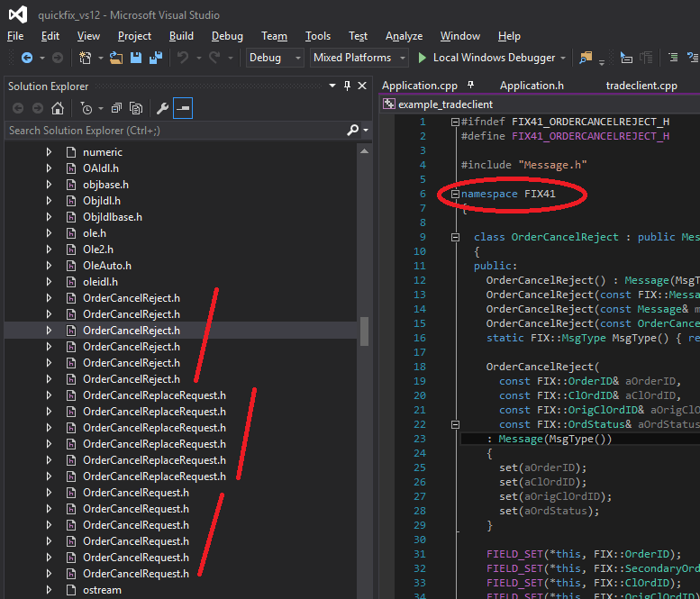This screenshot has height=599, width=700.
Task: Toggle Preview Selected Items button
Action: tap(183, 108)
